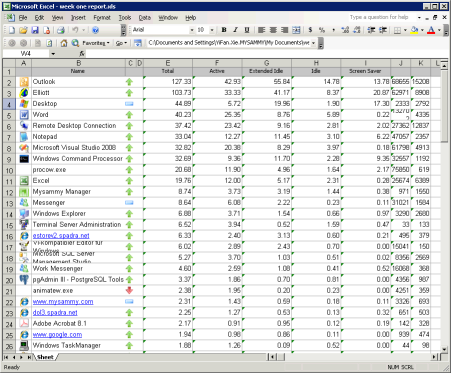The width and height of the screenshot is (451, 373).
Task: Align text right in cell
Action: (284, 30)
